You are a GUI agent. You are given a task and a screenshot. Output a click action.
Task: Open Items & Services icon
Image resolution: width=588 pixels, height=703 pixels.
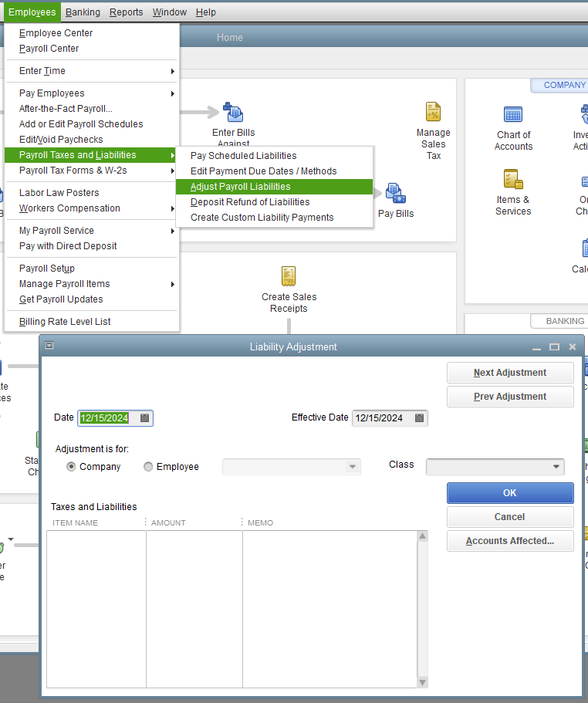pyautogui.click(x=513, y=179)
